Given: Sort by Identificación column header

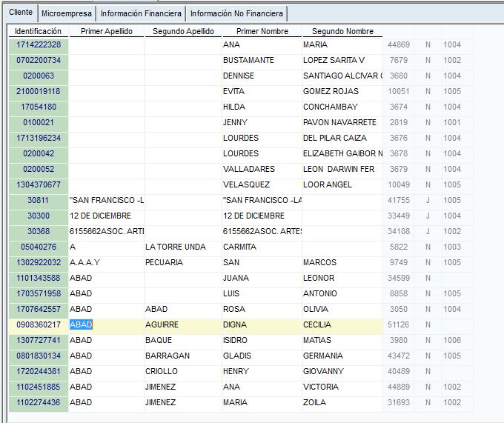Looking at the screenshot, I should click(39, 31).
